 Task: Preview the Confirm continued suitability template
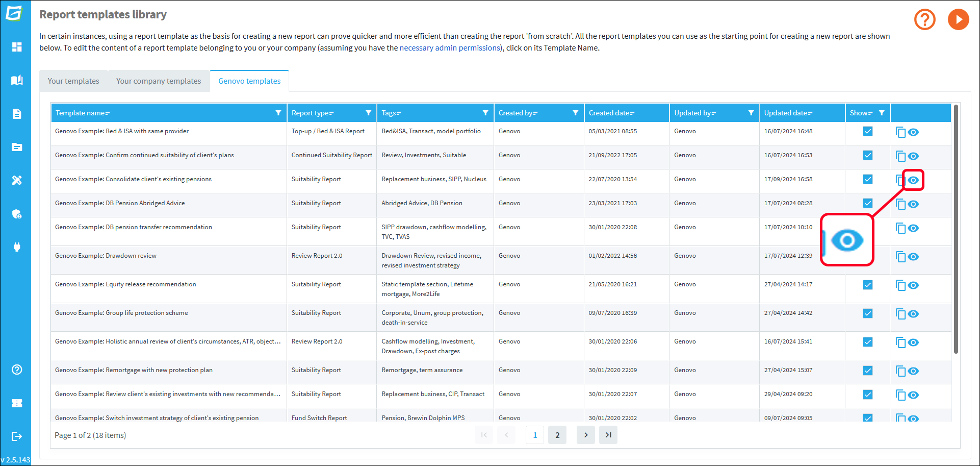pyautogui.click(x=913, y=156)
